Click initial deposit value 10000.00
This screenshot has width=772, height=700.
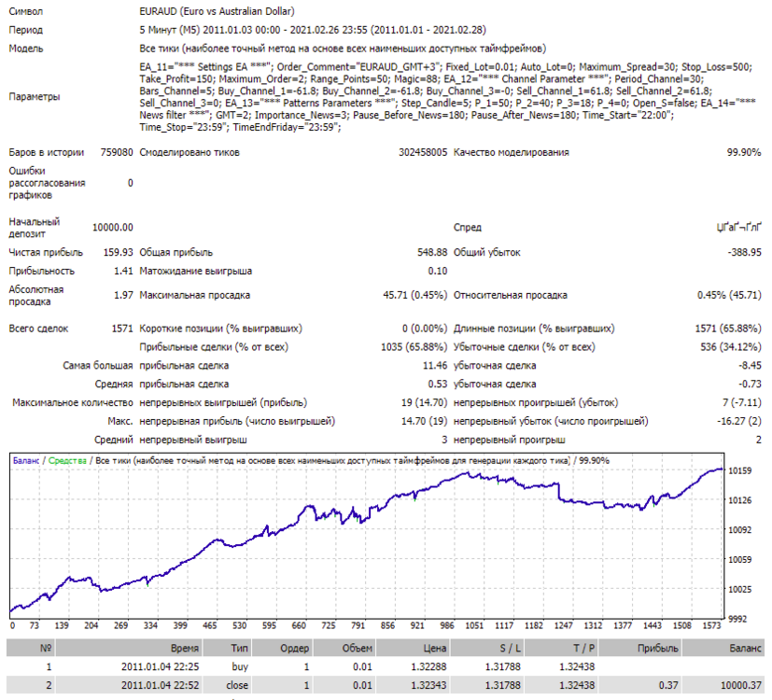pos(113,228)
